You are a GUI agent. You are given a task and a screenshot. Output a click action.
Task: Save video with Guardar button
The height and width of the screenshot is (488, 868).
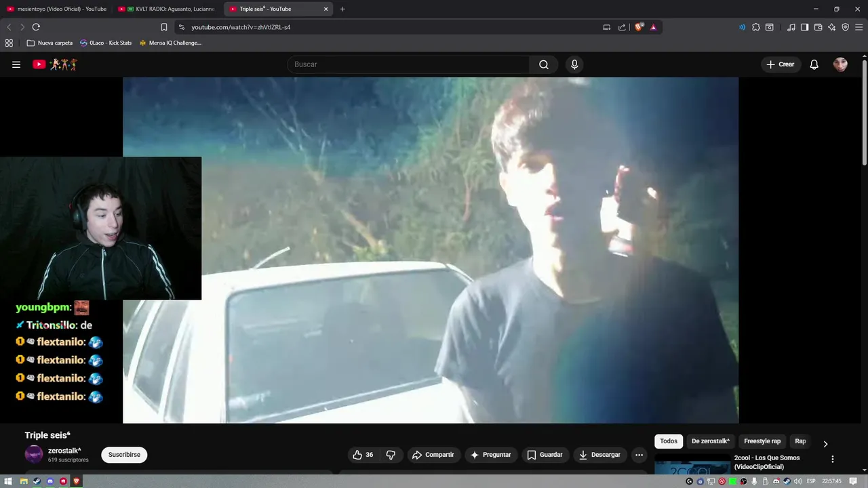[x=545, y=455]
